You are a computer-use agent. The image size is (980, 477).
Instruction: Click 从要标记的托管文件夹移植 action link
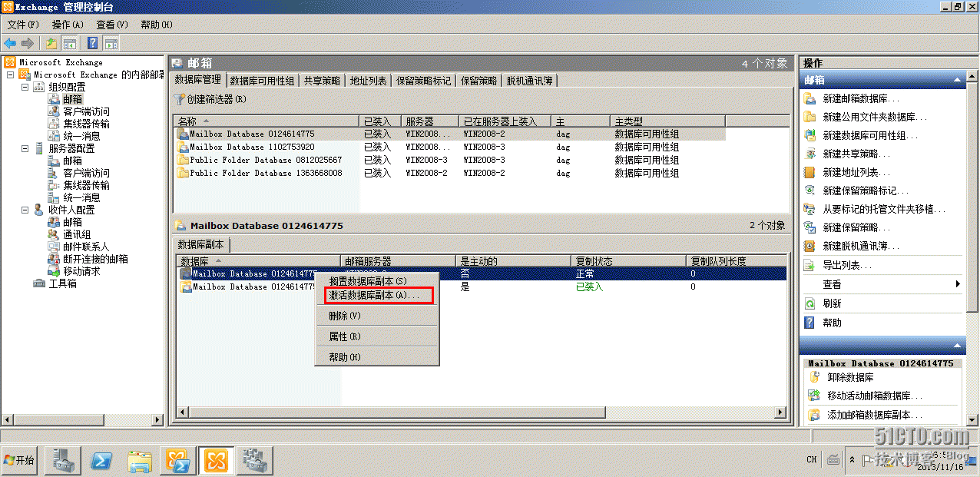pos(884,209)
